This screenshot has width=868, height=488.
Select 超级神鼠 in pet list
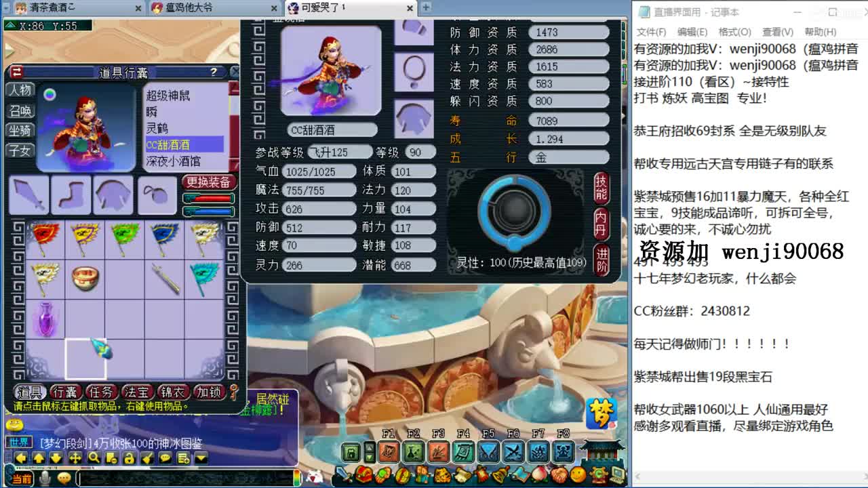168,96
